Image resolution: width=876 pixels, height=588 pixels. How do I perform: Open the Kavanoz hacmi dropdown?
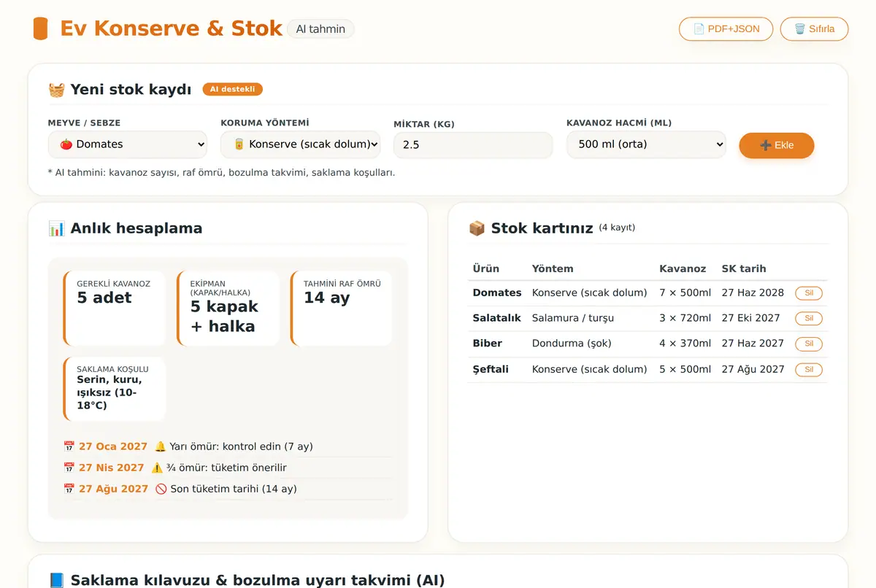[647, 144]
